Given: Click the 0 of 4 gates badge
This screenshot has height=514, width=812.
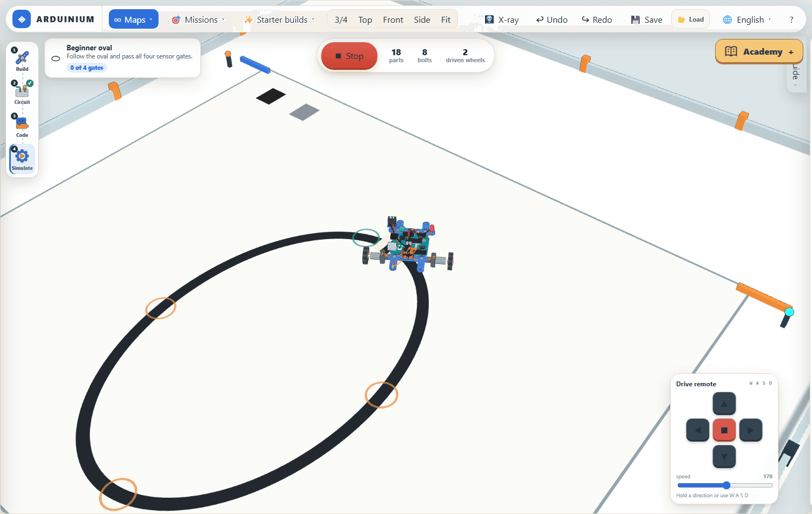Looking at the screenshot, I should coord(87,68).
